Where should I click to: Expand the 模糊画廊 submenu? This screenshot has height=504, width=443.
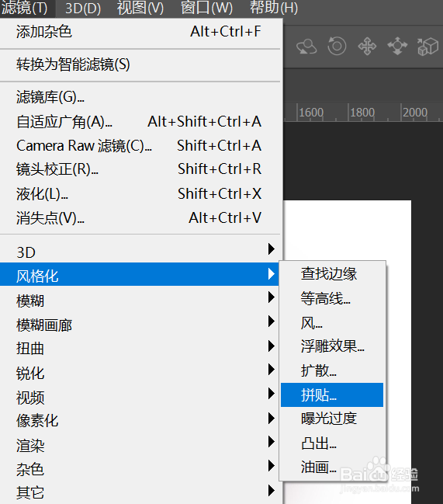pyautogui.click(x=140, y=323)
